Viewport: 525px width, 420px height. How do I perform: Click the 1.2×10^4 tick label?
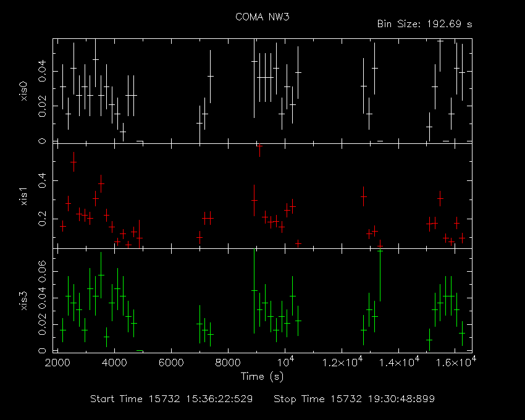342,362
